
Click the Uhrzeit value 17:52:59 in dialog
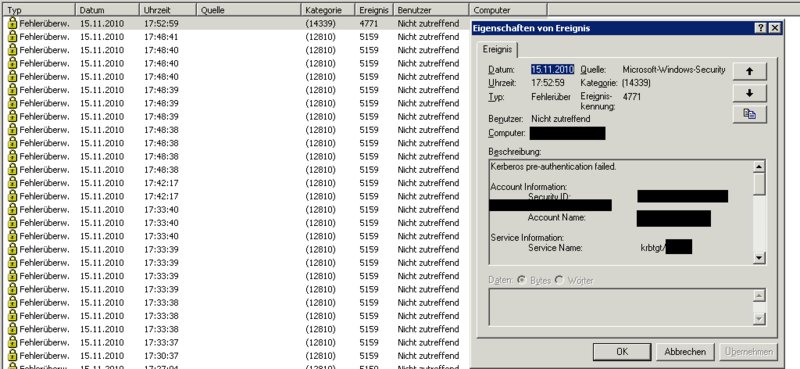coord(548,83)
